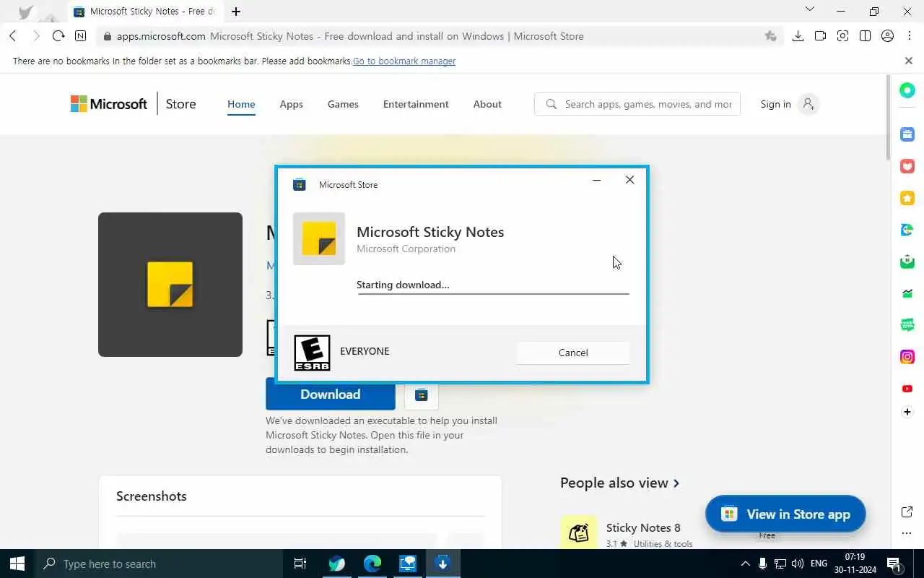Switch to Microsoft Sticky Notes browser tab

point(144,12)
